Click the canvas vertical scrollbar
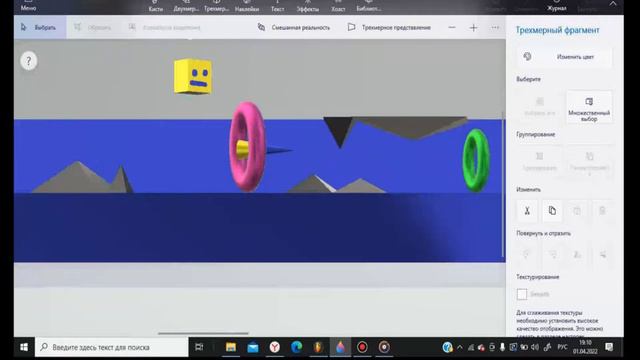The width and height of the screenshot is (640, 360). click(x=503, y=184)
